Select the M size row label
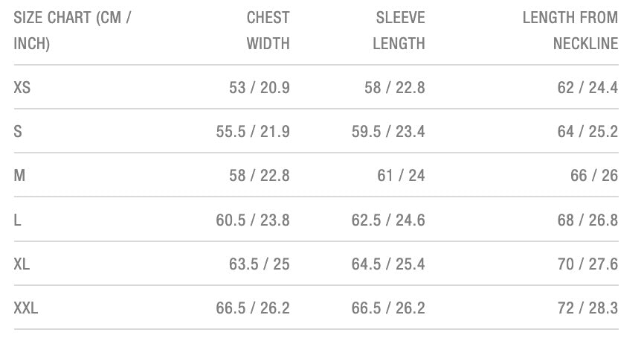Image resolution: width=644 pixels, height=350 pixels. [x=20, y=176]
